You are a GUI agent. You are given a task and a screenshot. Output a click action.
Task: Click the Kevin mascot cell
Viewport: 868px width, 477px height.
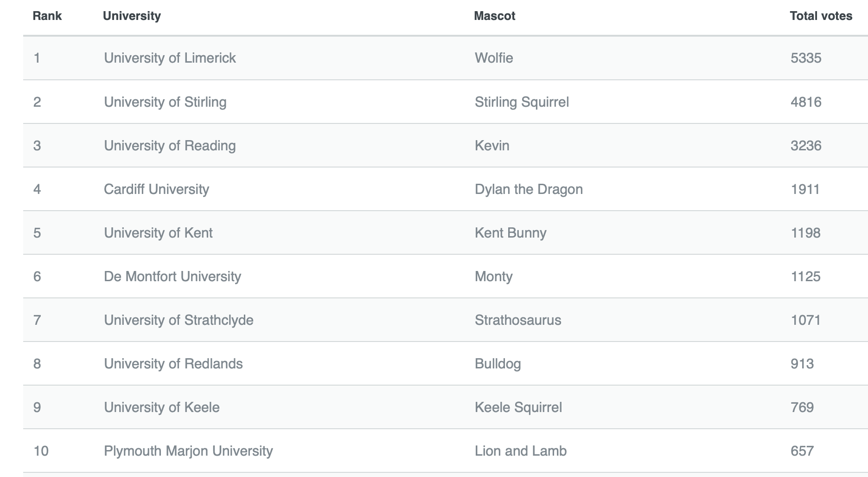click(x=492, y=146)
